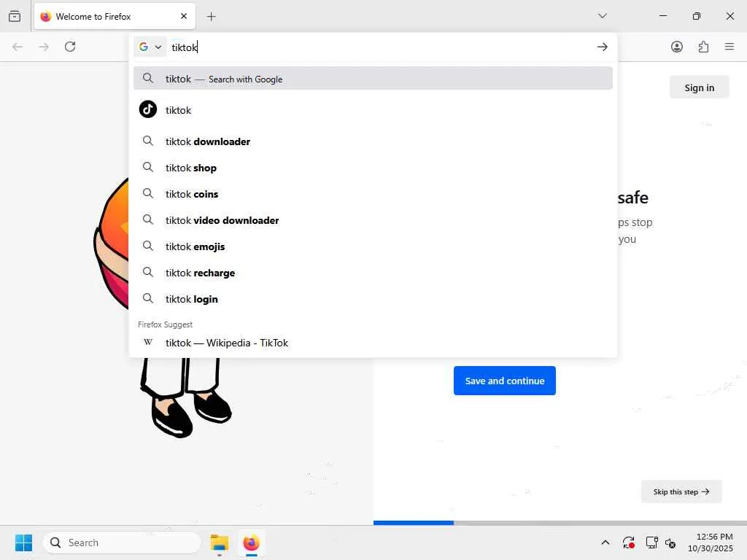The image size is (747, 560).
Task: Click the magnifier icon beside 'tiktok downloader'
Action: coord(148,141)
